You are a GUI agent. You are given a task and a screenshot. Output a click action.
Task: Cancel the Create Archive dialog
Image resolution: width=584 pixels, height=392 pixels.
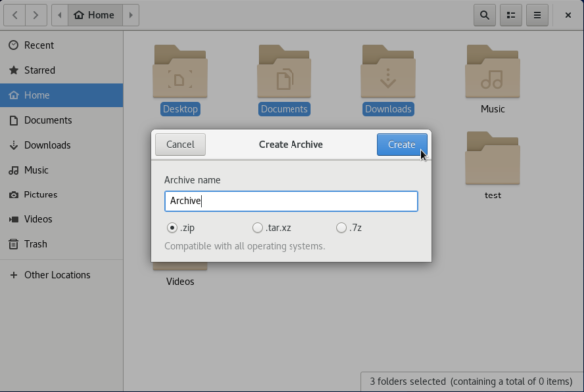pyautogui.click(x=180, y=144)
